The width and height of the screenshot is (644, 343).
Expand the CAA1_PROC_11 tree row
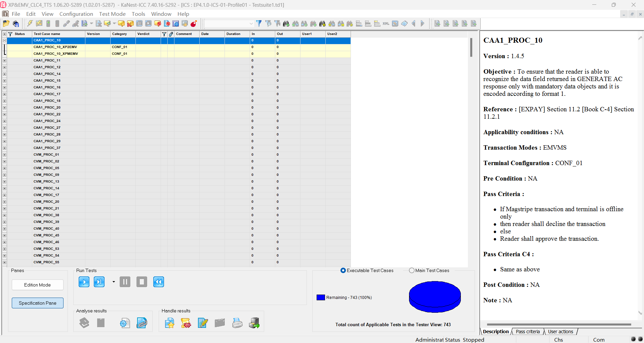pyautogui.click(x=4, y=61)
